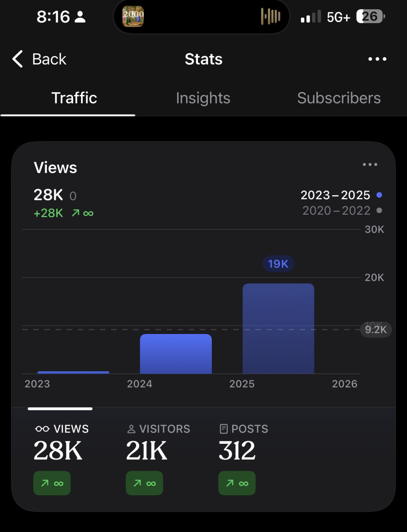
Task: Select the Traffic tab
Action: pos(74,98)
